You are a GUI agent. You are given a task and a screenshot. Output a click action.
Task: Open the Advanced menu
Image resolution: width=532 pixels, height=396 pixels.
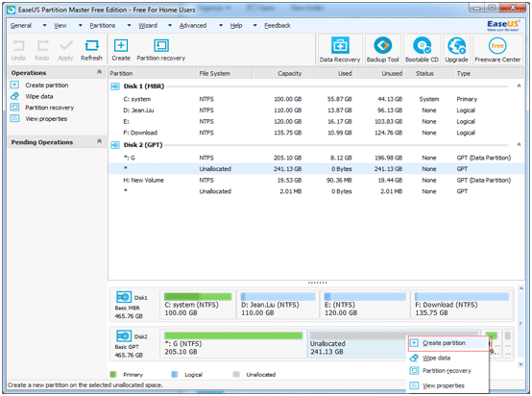pos(193,26)
